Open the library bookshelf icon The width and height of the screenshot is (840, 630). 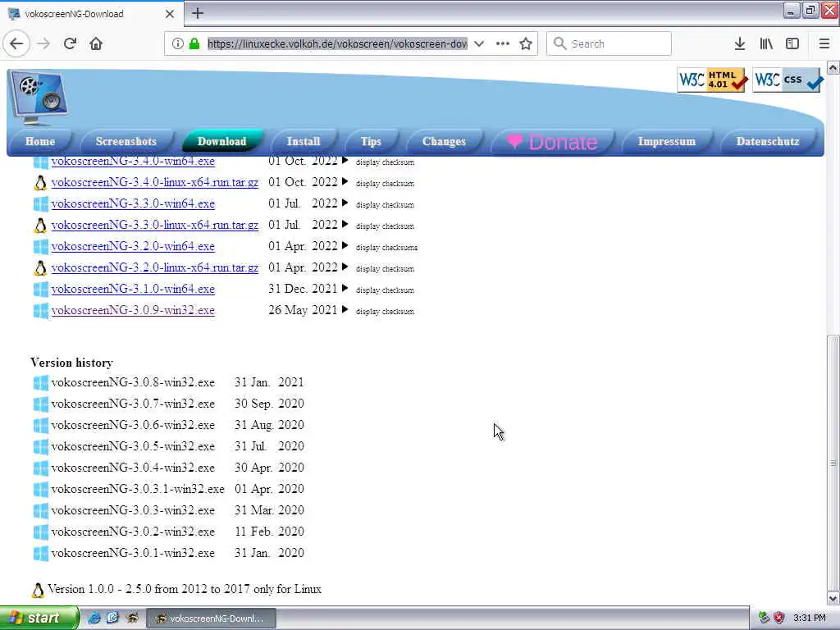(766, 44)
